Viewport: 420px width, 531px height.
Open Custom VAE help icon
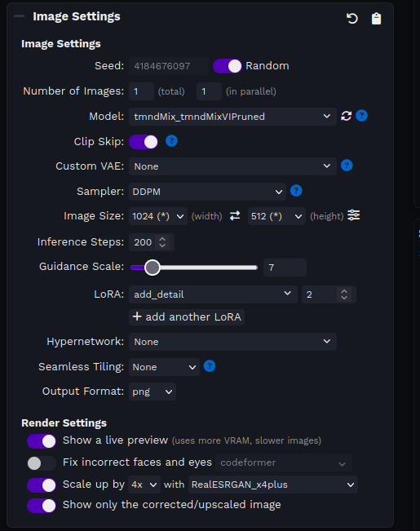(347, 166)
